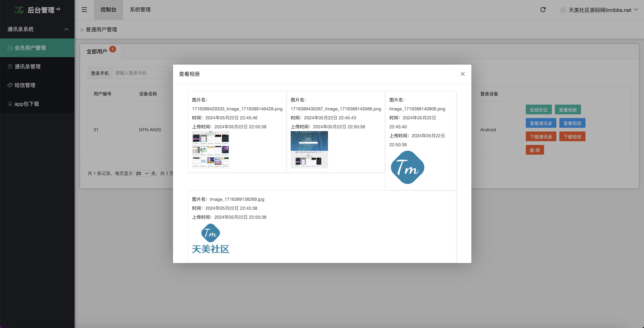Click the user avatar icon
Viewport: 644px width, 328px height.
[563, 10]
